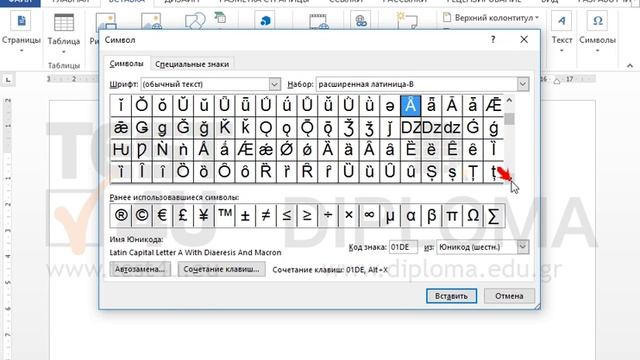Select the trademark ™ recent symbol
Image resolution: width=640 pixels, height=360 pixels.
tap(224, 216)
